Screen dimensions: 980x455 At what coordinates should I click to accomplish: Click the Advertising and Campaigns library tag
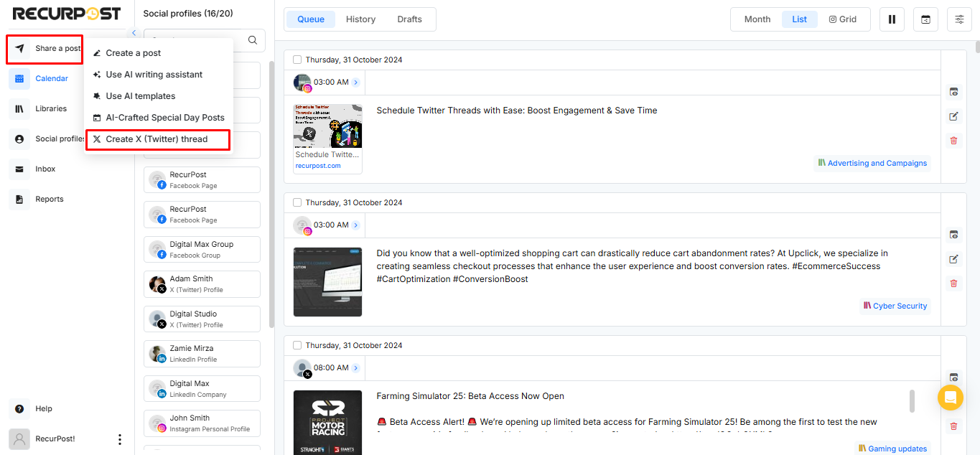[x=872, y=163]
